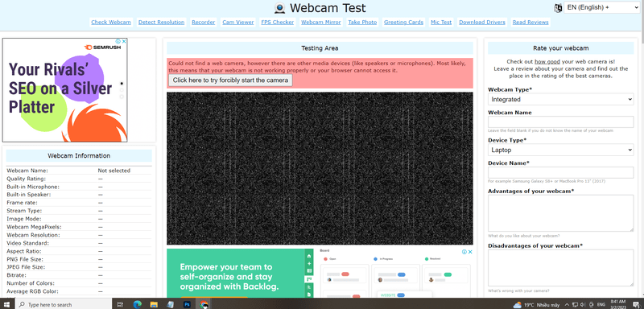Click the translate language icon near EN dropdown
The width and height of the screenshot is (644, 309).
click(558, 7)
